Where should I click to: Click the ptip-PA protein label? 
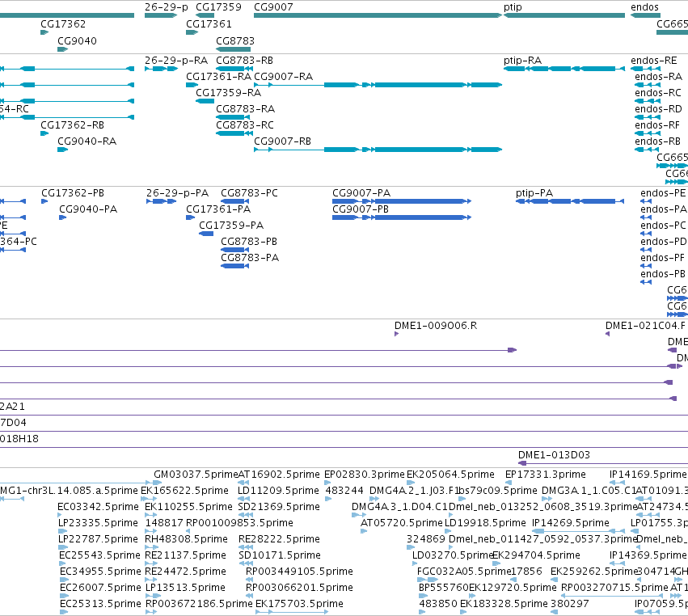point(534,193)
